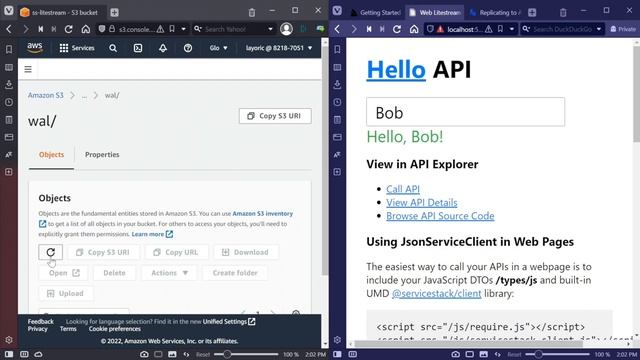Viewport: 640px width, 360px height.
Task: Click the top Copy S3 URI button
Action: tap(275, 116)
